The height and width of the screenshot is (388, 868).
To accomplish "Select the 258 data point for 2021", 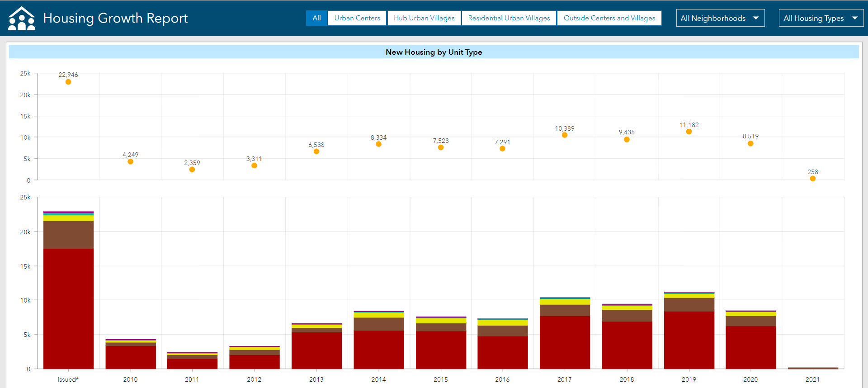I will [x=813, y=179].
